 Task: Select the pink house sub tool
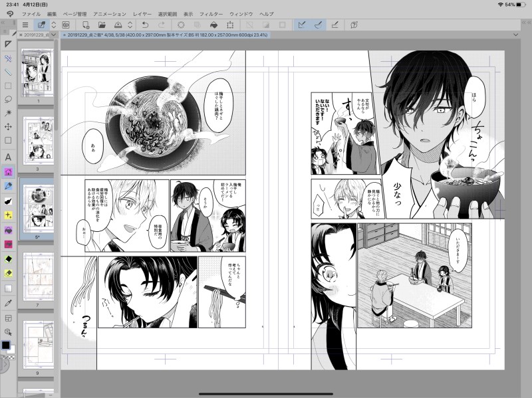[x=8, y=172]
